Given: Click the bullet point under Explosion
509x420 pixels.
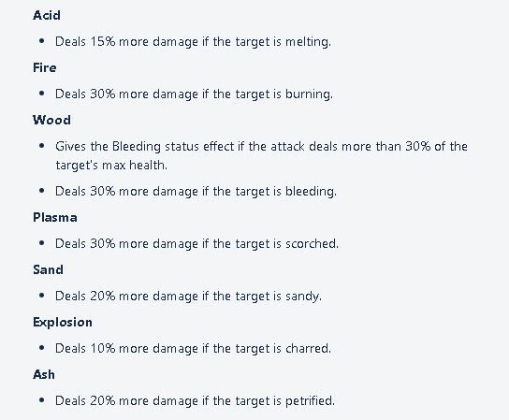Looking at the screenshot, I should (x=41, y=348).
